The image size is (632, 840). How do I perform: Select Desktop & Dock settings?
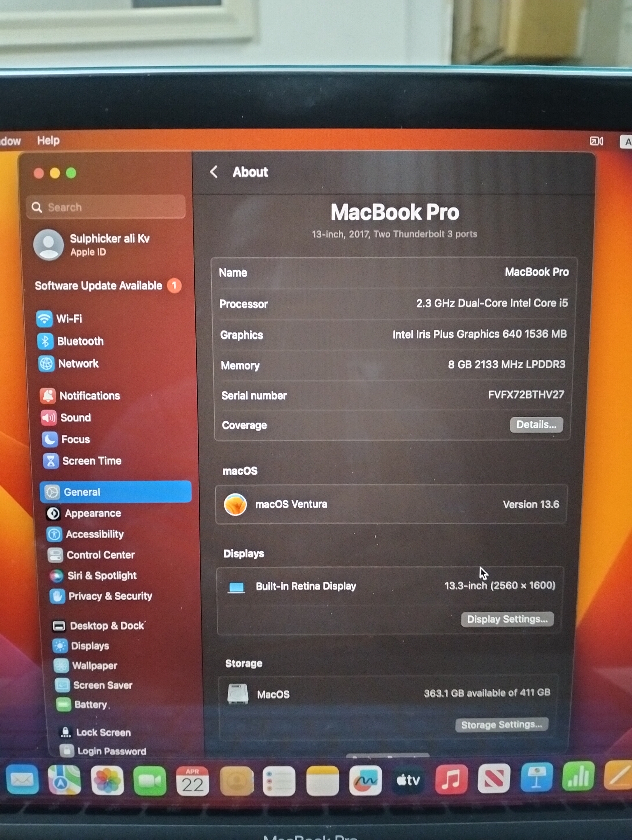coord(99,626)
